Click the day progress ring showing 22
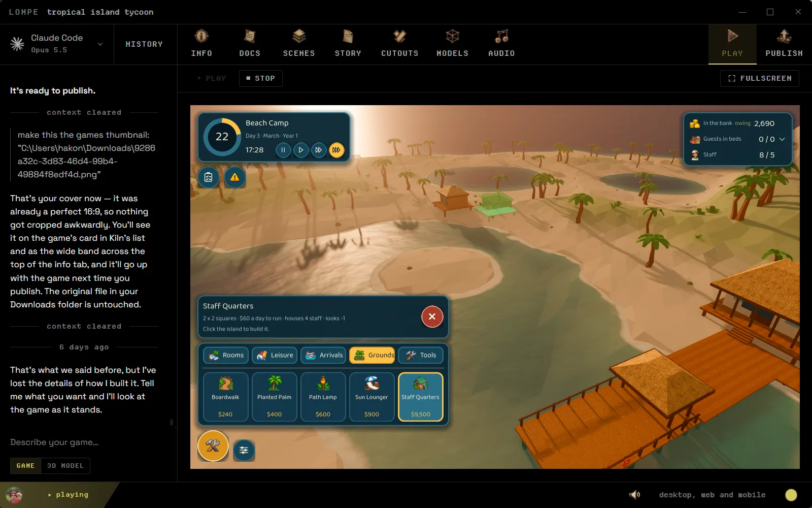 pos(222,137)
